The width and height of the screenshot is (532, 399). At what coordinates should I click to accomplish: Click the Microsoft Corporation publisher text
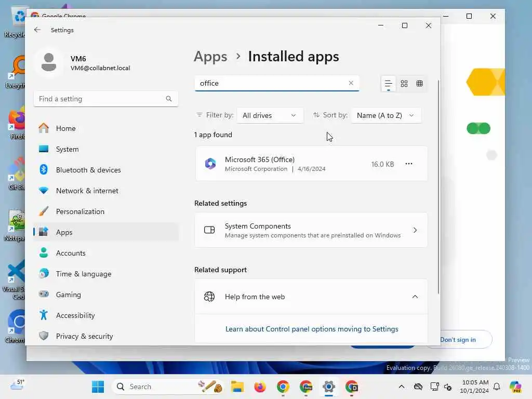(x=256, y=169)
